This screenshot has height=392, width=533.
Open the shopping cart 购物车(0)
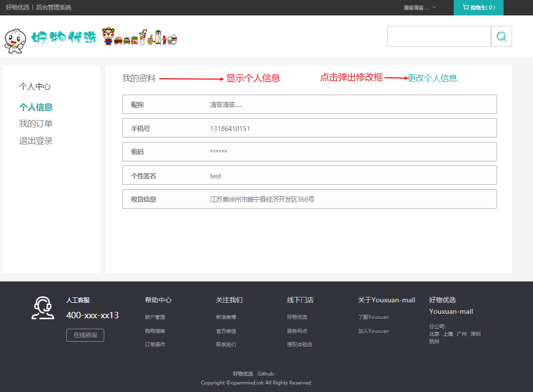tap(478, 7)
